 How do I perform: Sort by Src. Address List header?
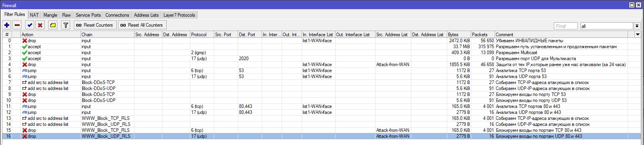click(x=393, y=35)
